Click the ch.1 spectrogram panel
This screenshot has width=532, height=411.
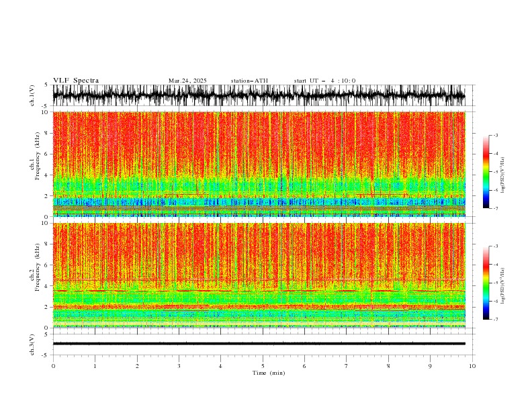coord(259,164)
